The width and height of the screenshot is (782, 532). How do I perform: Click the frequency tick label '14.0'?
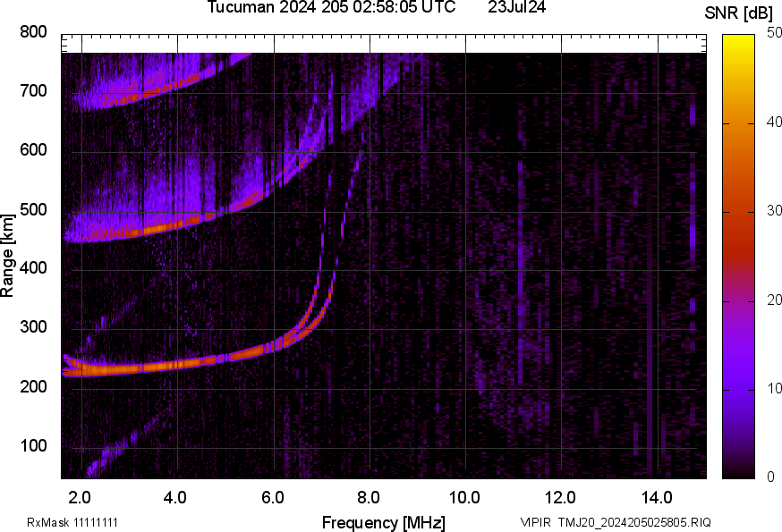click(x=657, y=498)
